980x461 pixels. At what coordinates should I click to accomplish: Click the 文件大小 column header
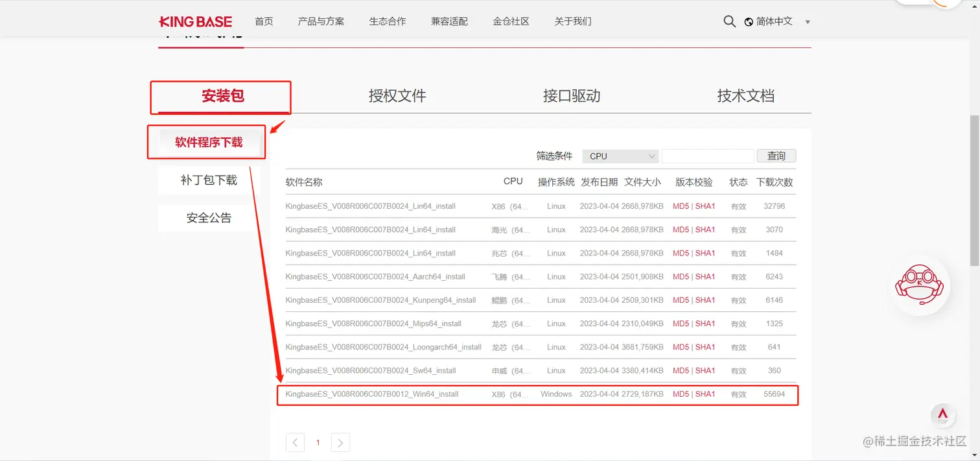tap(643, 182)
